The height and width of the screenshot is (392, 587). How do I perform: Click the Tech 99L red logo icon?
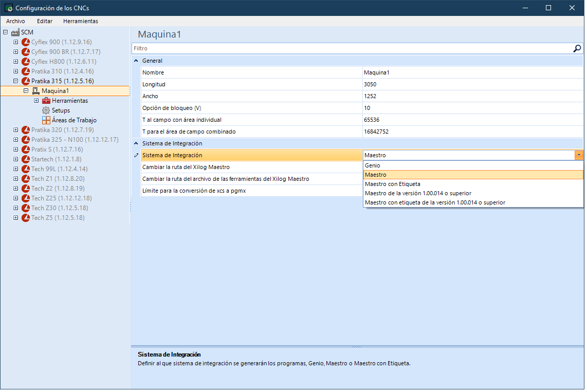click(26, 169)
